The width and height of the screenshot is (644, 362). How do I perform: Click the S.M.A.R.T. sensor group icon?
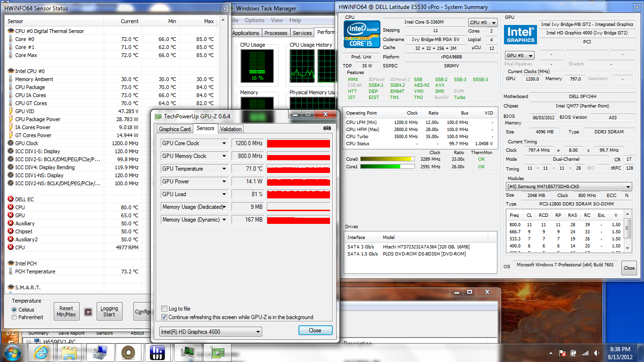pyautogui.click(x=11, y=288)
